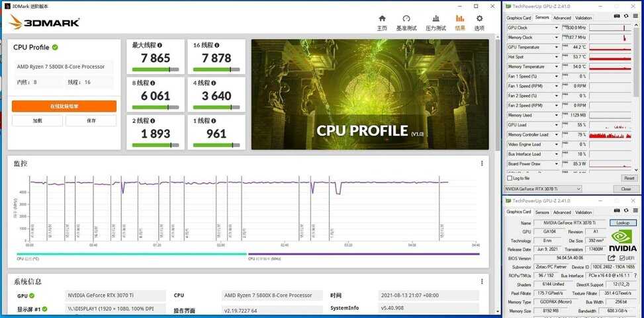
Task: Click the green check icon beside 显示屏 #1
Action: coord(45,309)
